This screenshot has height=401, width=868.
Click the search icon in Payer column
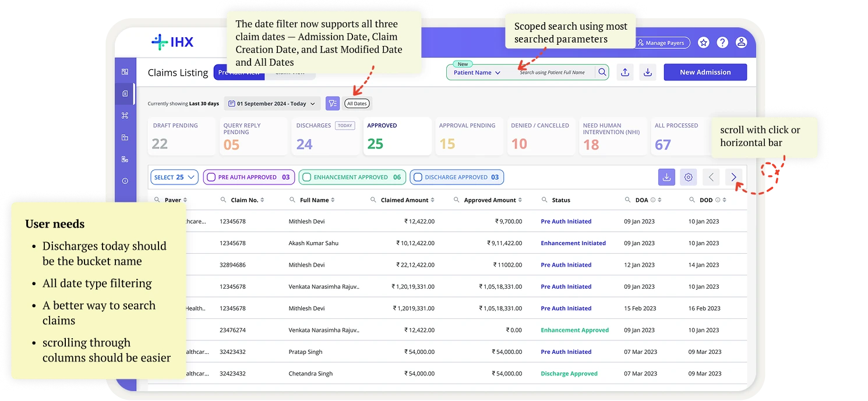(x=157, y=200)
